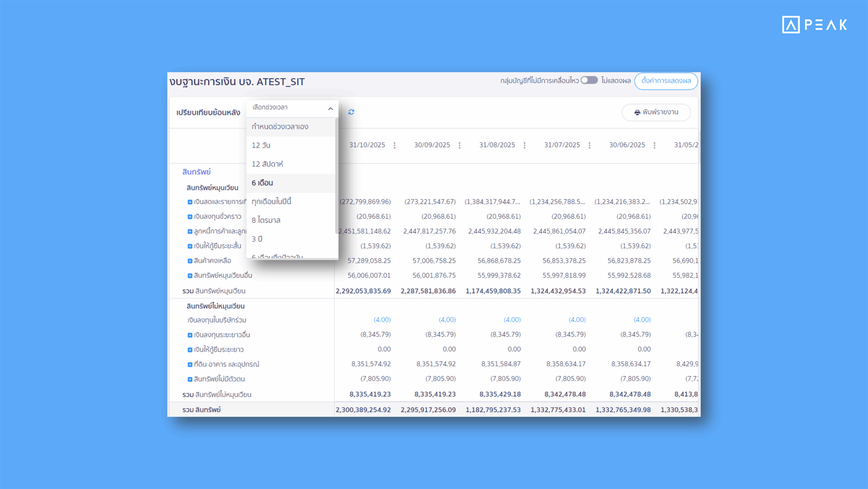Click the PEAK logo
This screenshot has height=489, width=868.
814,25
